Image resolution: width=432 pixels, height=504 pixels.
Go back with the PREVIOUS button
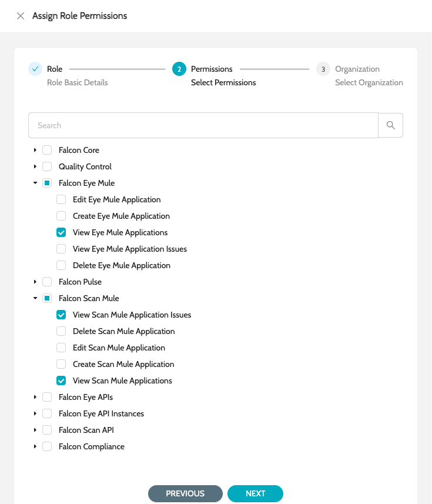(185, 493)
